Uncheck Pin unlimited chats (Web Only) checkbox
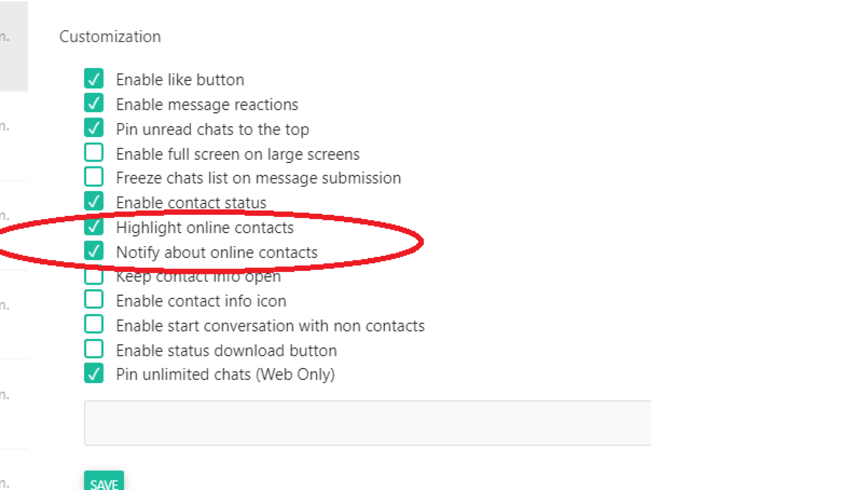 [93, 374]
